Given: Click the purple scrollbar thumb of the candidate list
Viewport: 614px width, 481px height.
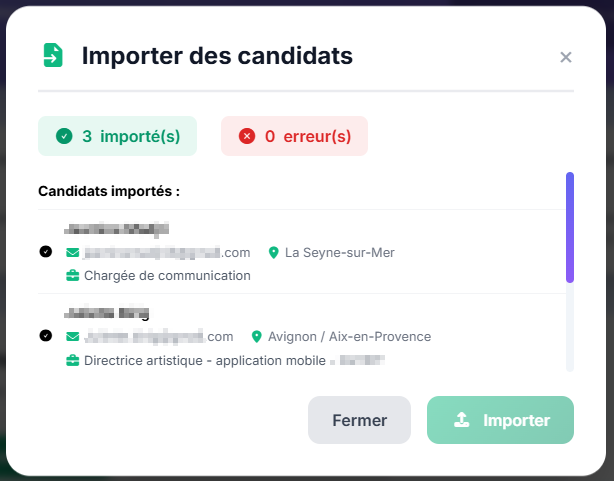Looking at the screenshot, I should (570, 227).
